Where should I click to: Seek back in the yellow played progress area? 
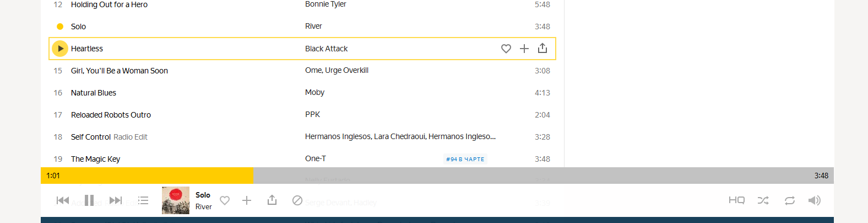(x=147, y=176)
